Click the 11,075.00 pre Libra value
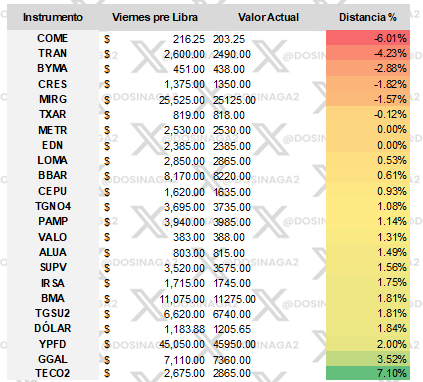Image resolution: width=423 pixels, height=382 pixels. pyautogui.click(x=182, y=299)
